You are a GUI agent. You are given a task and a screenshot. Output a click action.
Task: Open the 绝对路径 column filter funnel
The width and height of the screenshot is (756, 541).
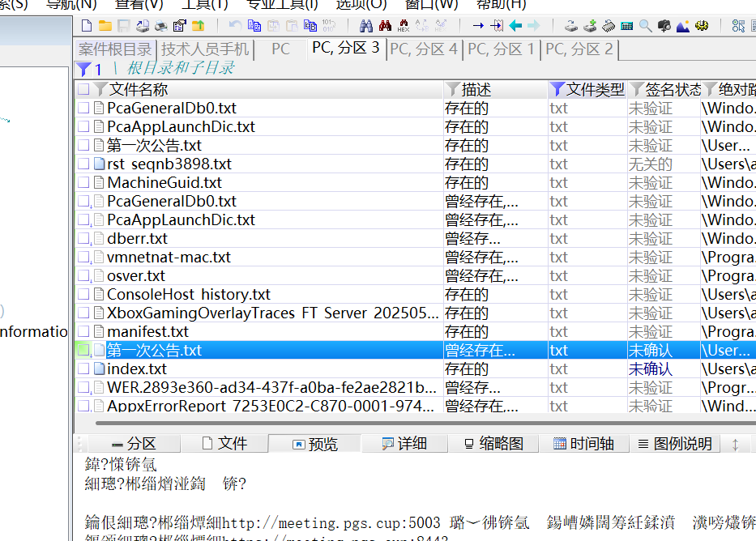click(x=710, y=89)
